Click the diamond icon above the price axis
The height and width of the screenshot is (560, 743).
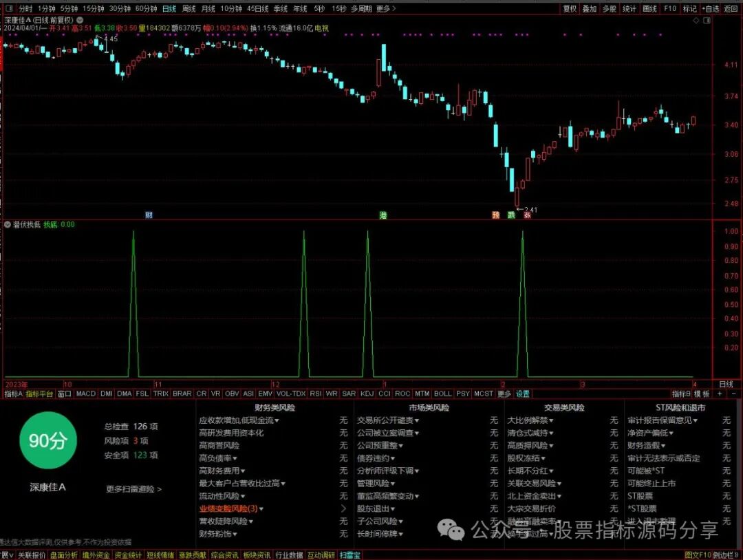696,21
